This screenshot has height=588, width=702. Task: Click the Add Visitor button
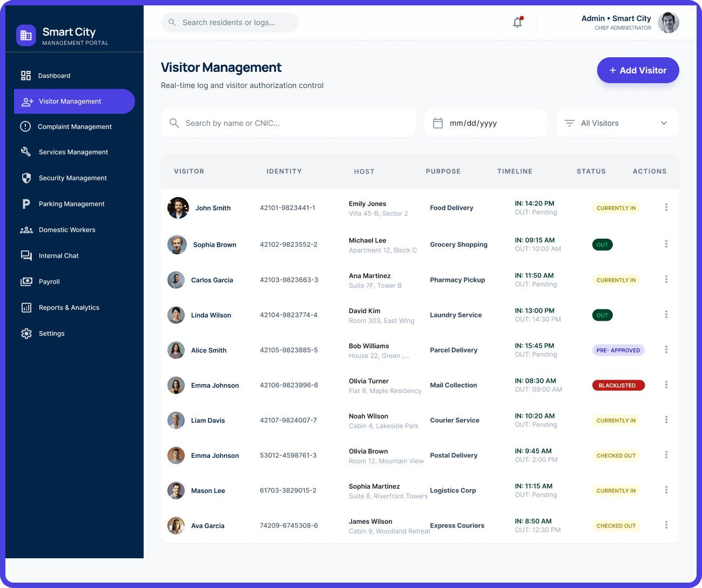[x=638, y=70]
